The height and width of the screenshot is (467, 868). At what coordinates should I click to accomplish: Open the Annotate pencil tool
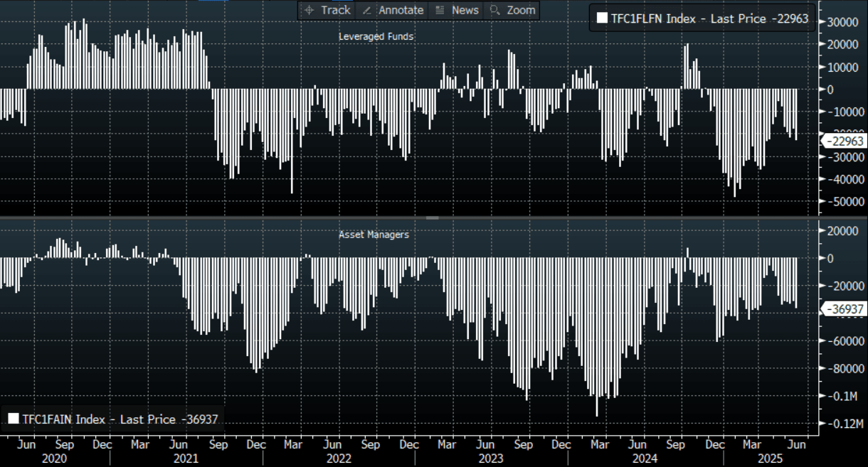(x=393, y=10)
